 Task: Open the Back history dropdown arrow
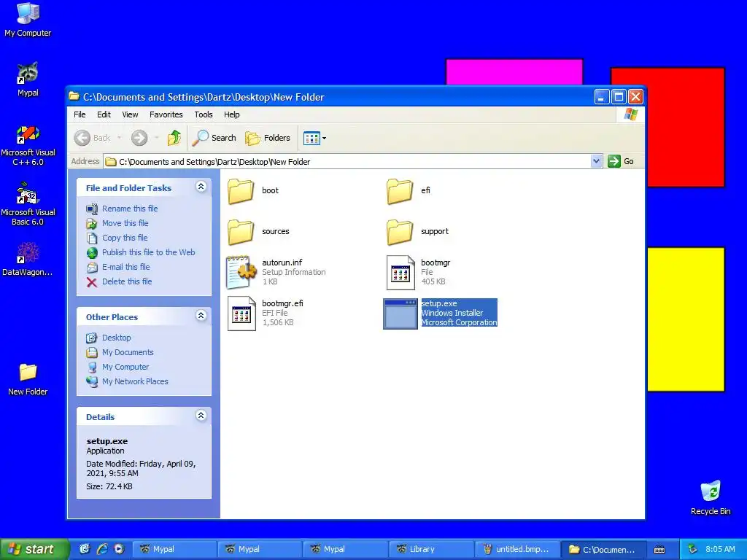pos(119,138)
